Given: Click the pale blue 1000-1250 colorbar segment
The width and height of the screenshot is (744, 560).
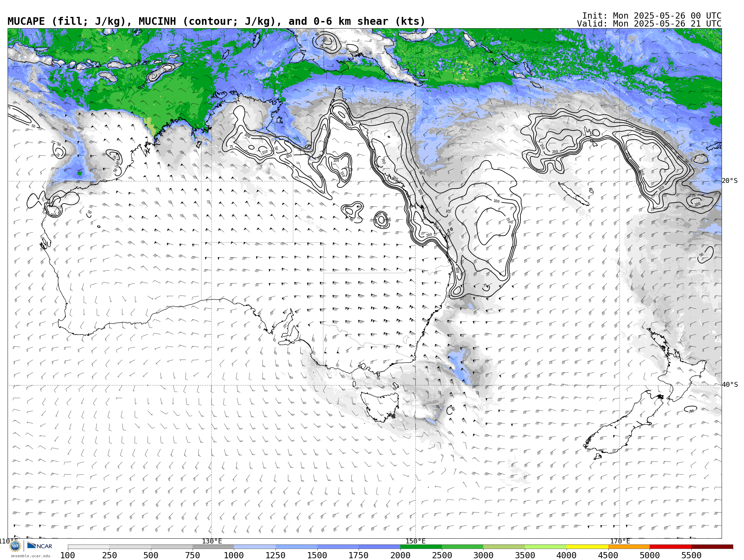Looking at the screenshot, I should (x=255, y=547).
